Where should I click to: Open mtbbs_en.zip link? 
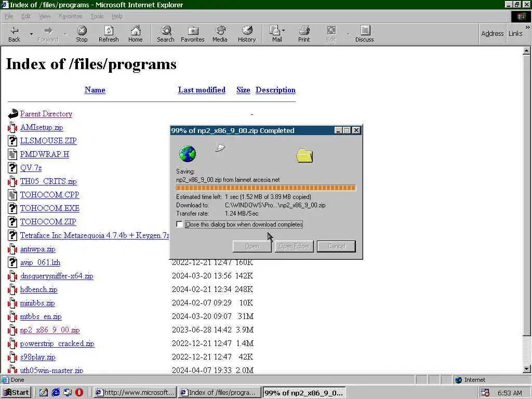(x=41, y=316)
